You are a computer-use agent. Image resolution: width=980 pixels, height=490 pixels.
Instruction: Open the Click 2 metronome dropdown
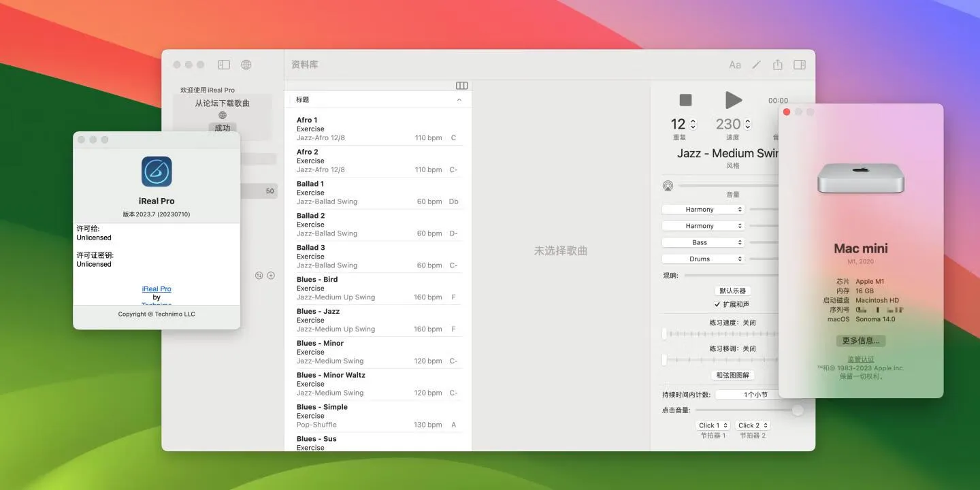753,425
